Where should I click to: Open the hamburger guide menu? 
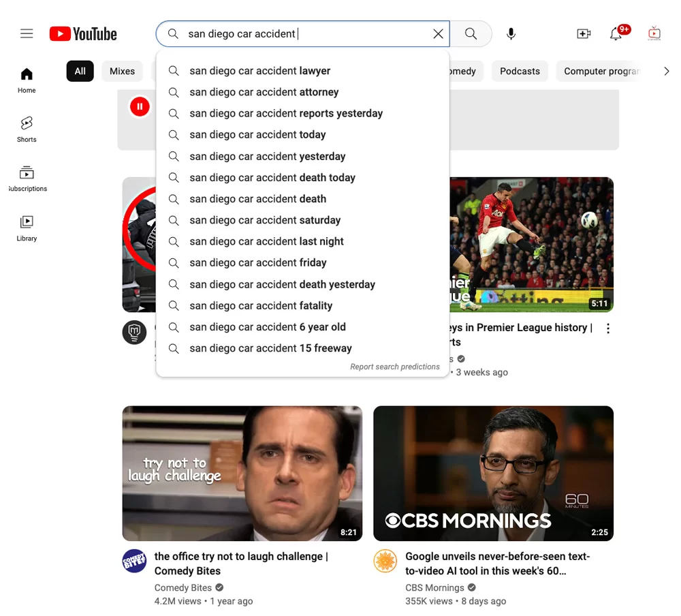[27, 33]
